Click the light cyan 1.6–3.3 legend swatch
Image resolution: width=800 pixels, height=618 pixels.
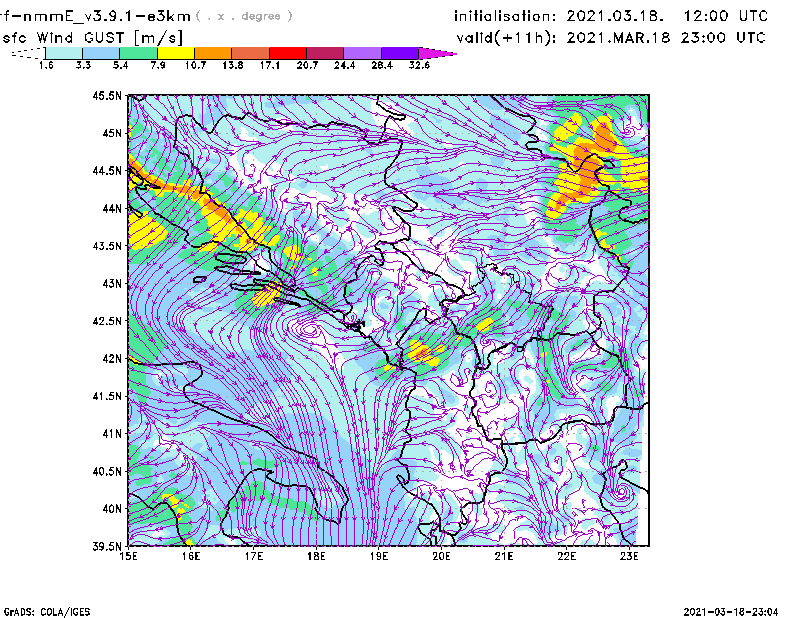pos(64,53)
